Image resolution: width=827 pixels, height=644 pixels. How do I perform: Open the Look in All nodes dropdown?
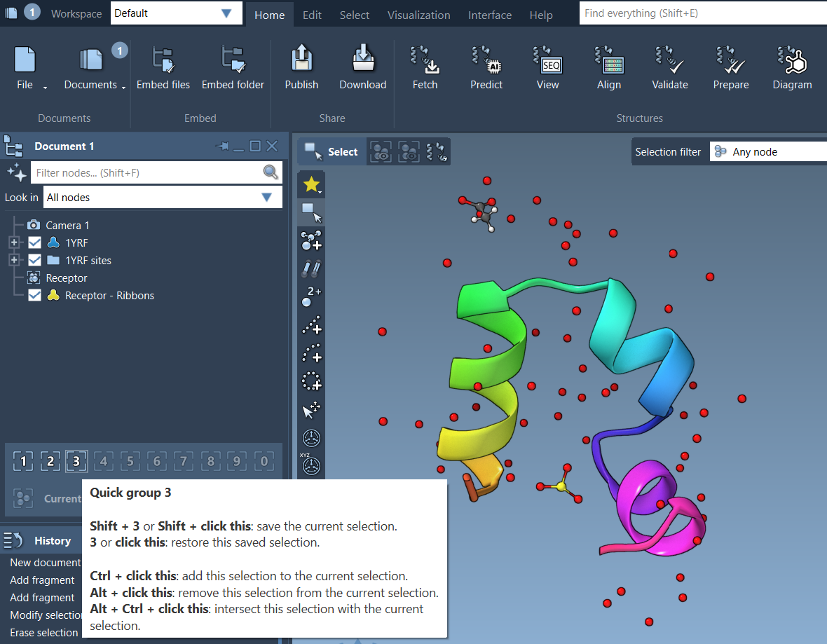[163, 198]
